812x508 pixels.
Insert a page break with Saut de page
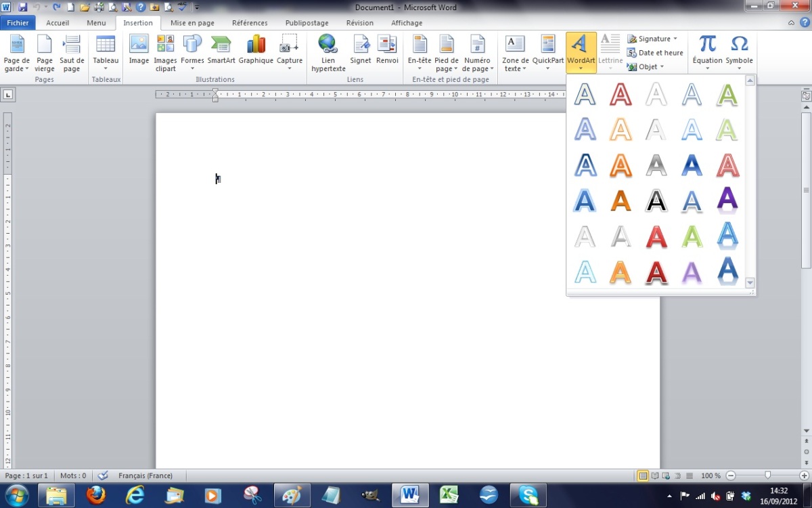[x=72, y=54]
